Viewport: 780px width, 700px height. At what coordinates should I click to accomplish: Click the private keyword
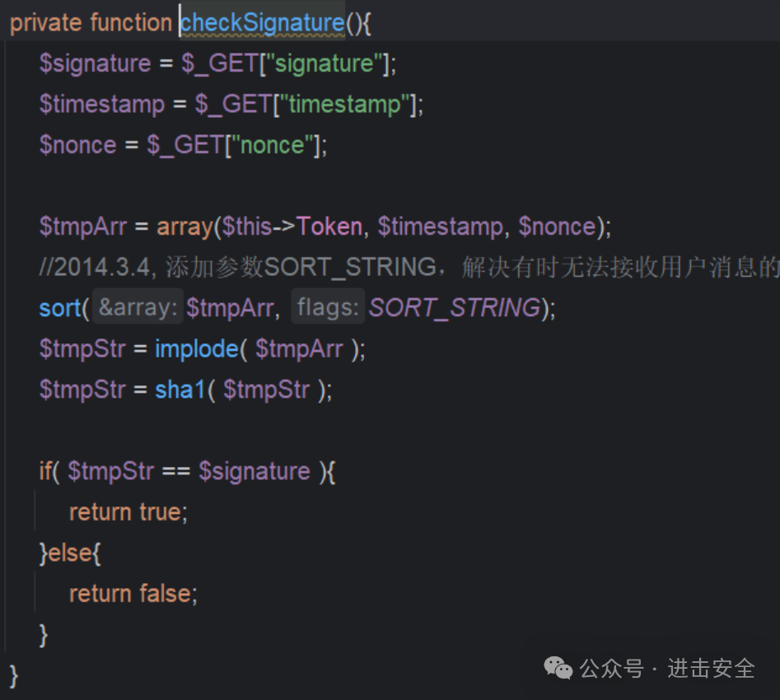(46, 23)
